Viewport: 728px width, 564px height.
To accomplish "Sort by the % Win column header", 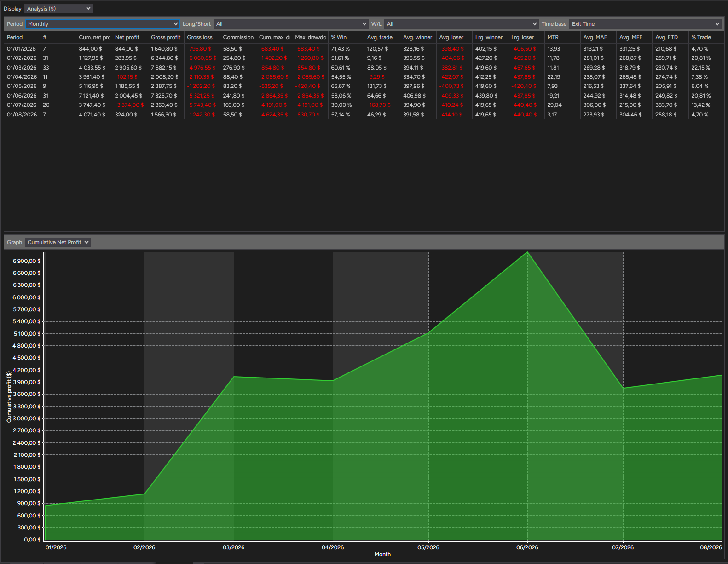I will [346, 37].
